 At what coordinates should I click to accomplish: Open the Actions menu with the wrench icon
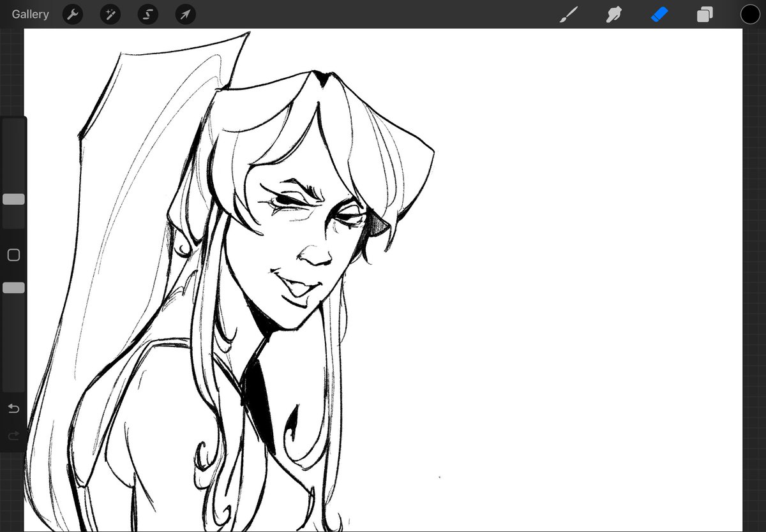[72, 14]
